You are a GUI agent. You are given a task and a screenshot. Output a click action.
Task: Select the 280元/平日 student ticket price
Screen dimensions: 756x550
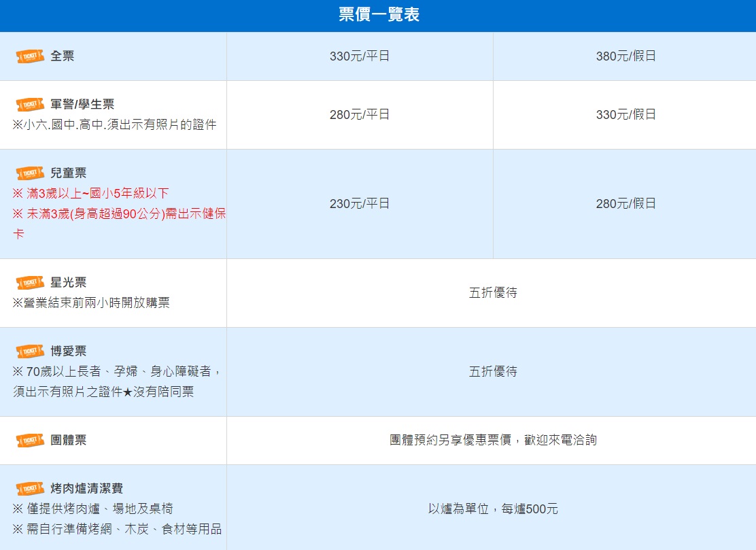tap(360, 114)
